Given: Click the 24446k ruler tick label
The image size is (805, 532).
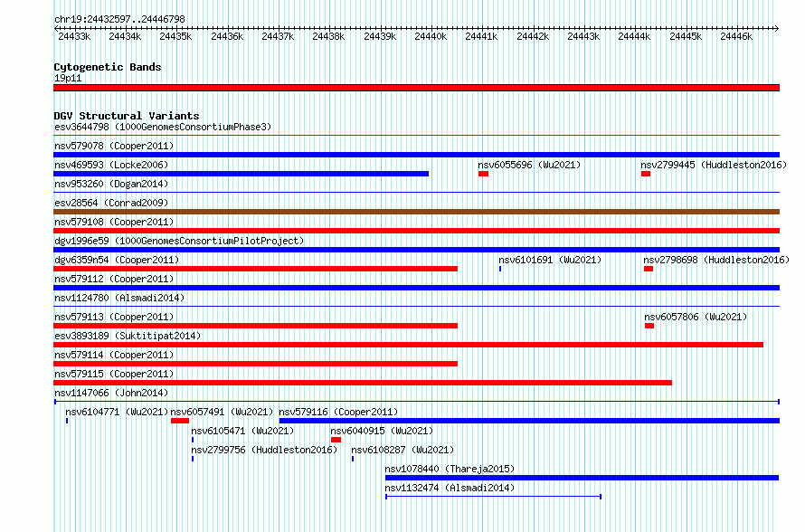Looking at the screenshot, I should [736, 36].
